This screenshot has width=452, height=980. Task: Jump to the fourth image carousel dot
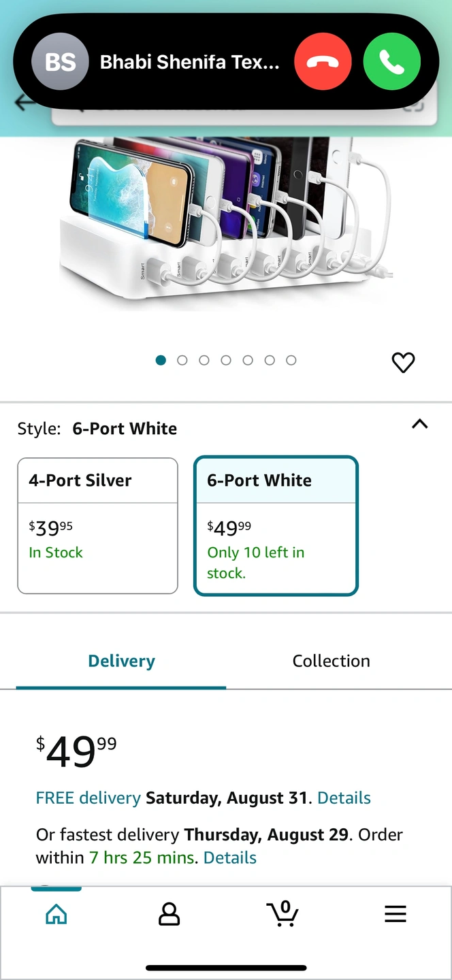pos(226,360)
